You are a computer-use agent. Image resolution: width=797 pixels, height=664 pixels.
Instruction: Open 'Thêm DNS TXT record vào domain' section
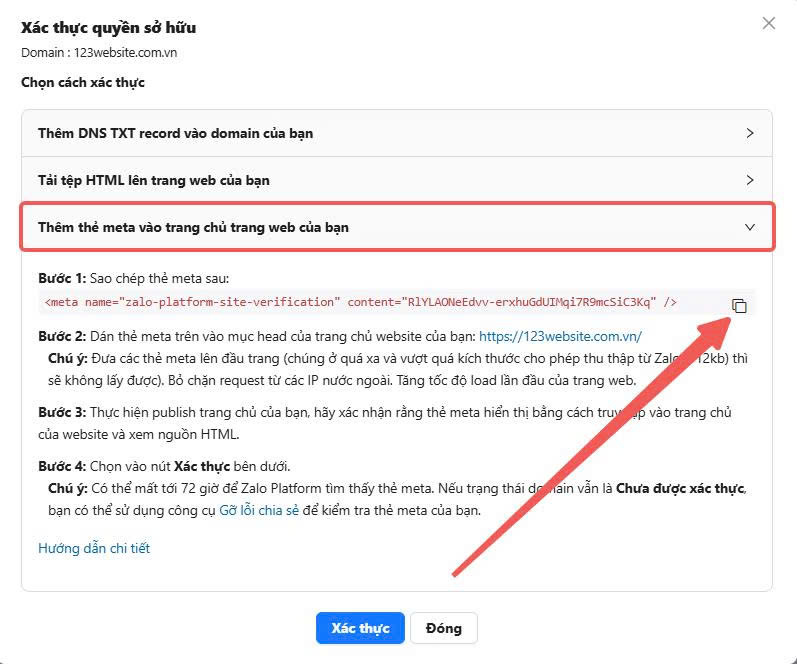397,133
